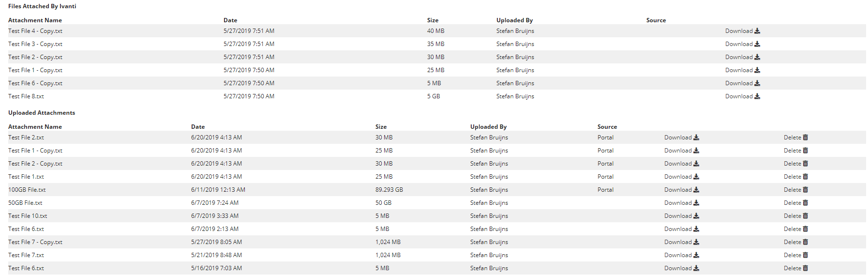Click Download link for 50GB File.txt
This screenshot has height=276, width=868.
(x=678, y=203)
